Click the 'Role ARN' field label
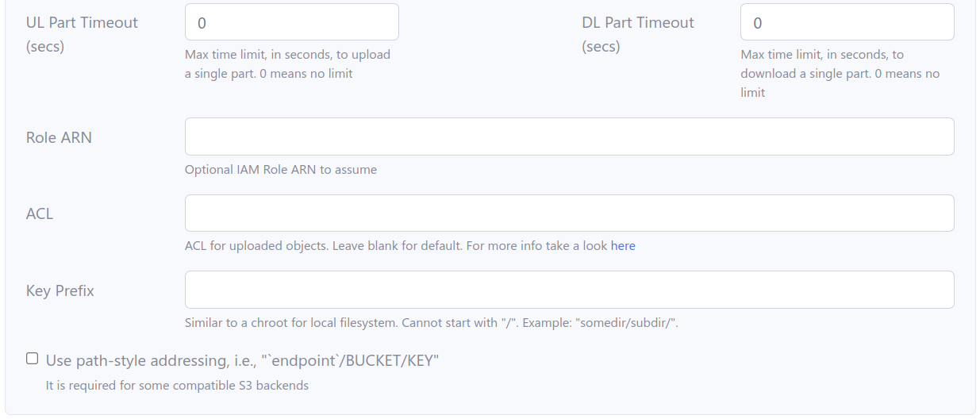The height and width of the screenshot is (419, 980). [59, 137]
